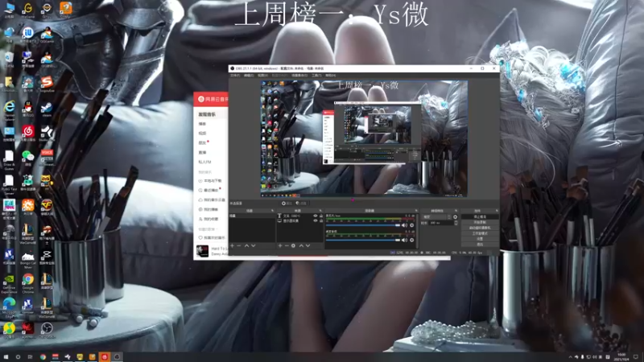Adjust transition duration stepper arrows
Image resolution: width=644 pixels, height=362 pixels.
coord(456,223)
